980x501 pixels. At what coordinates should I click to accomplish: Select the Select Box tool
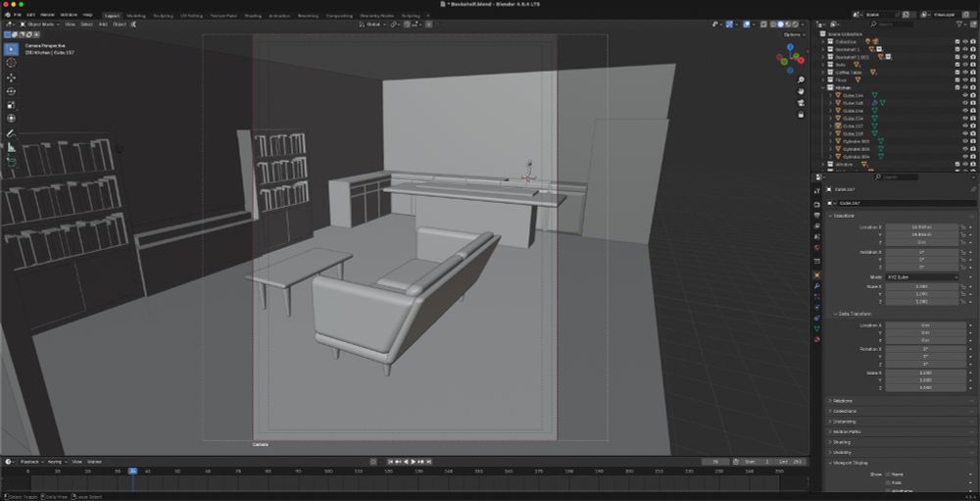click(x=11, y=49)
